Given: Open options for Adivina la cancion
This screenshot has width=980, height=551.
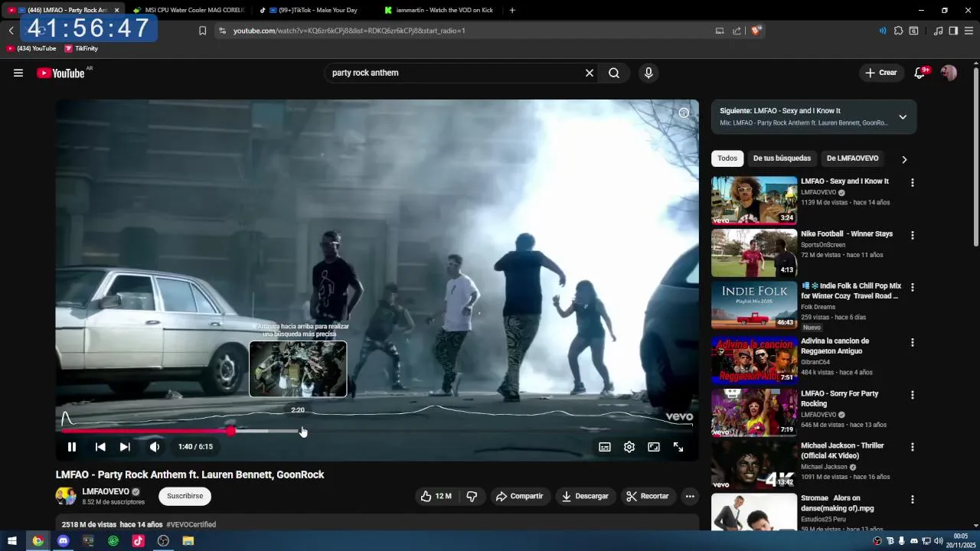Looking at the screenshot, I should tap(912, 342).
